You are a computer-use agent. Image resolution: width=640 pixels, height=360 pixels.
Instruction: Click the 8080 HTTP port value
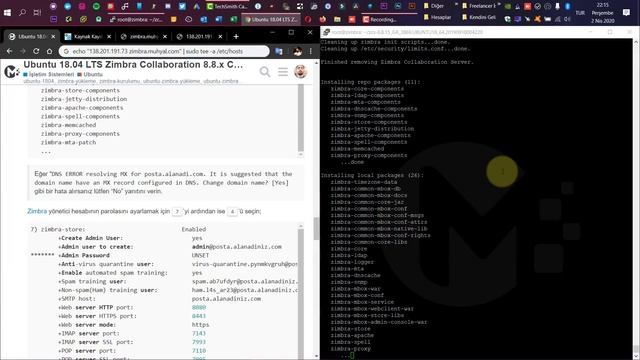coord(199,307)
